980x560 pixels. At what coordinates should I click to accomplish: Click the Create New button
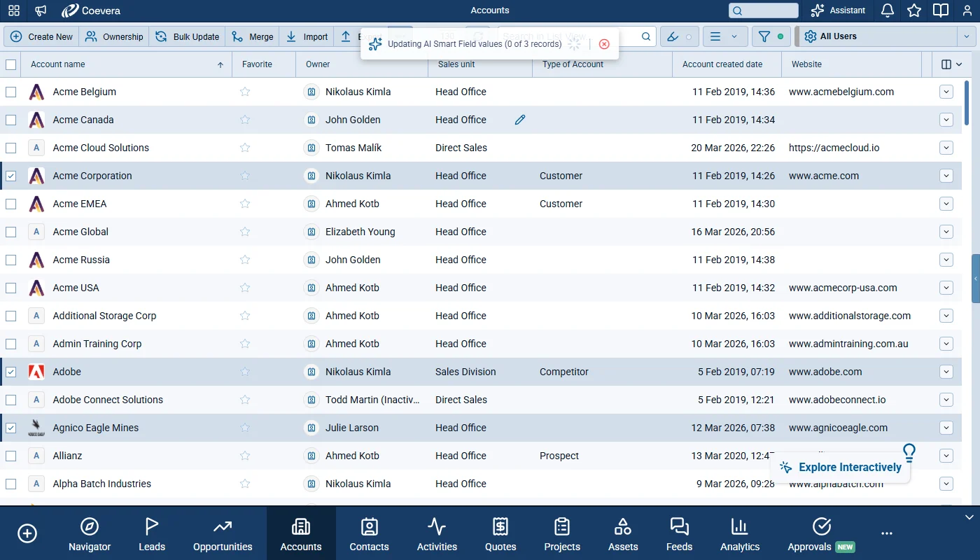(x=42, y=36)
